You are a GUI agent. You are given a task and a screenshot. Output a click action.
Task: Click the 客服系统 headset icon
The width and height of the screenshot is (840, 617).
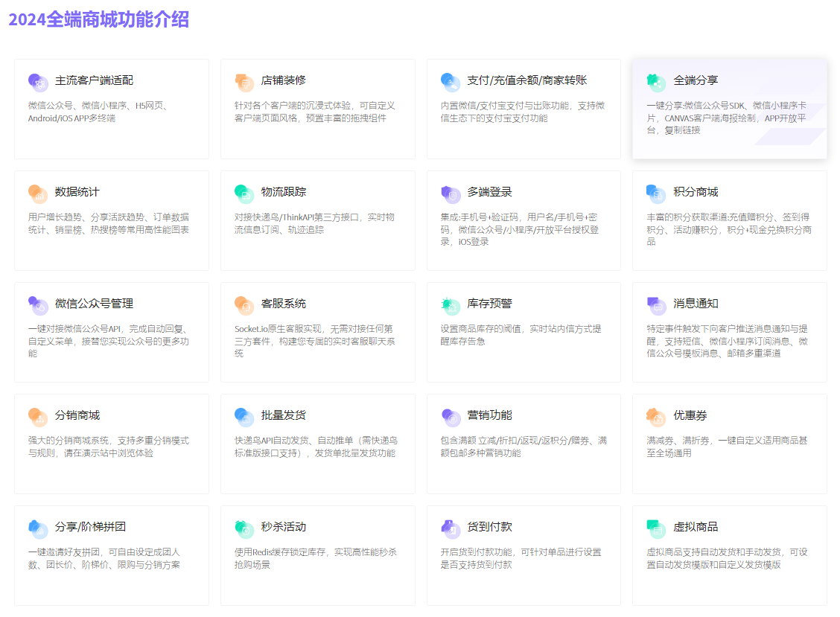coord(244,305)
